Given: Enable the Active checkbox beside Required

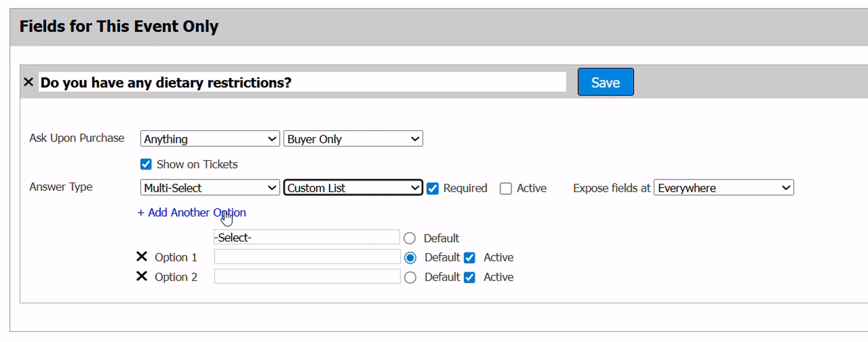Looking at the screenshot, I should tap(506, 188).
